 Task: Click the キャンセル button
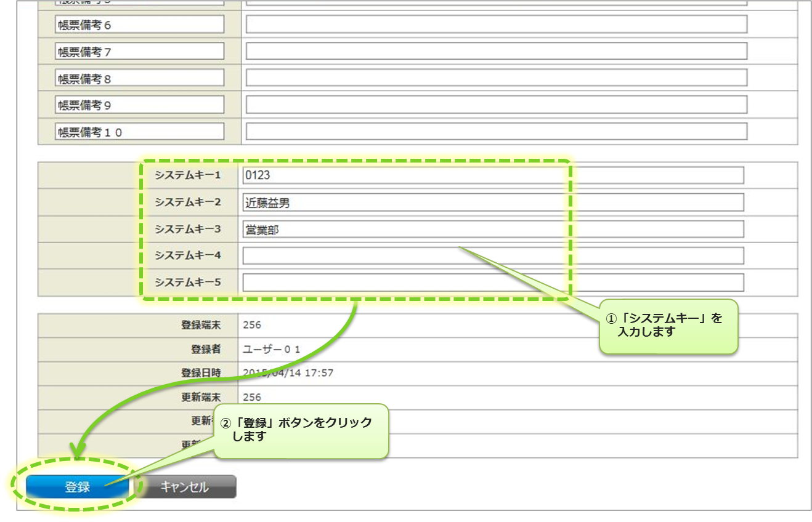click(184, 487)
